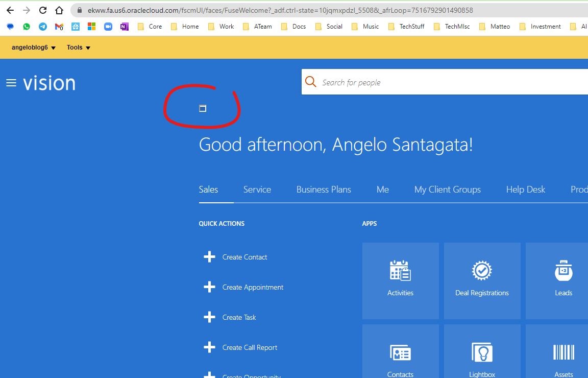The image size is (588, 378).
Task: Open the Leads app tile
Action: tap(563, 280)
